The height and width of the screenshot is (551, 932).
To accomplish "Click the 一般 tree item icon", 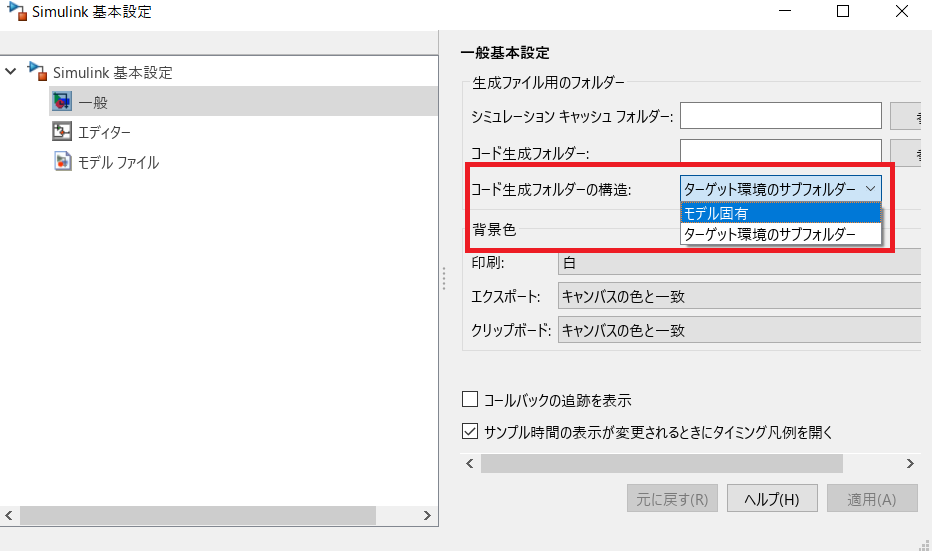I will pyautogui.click(x=62, y=101).
